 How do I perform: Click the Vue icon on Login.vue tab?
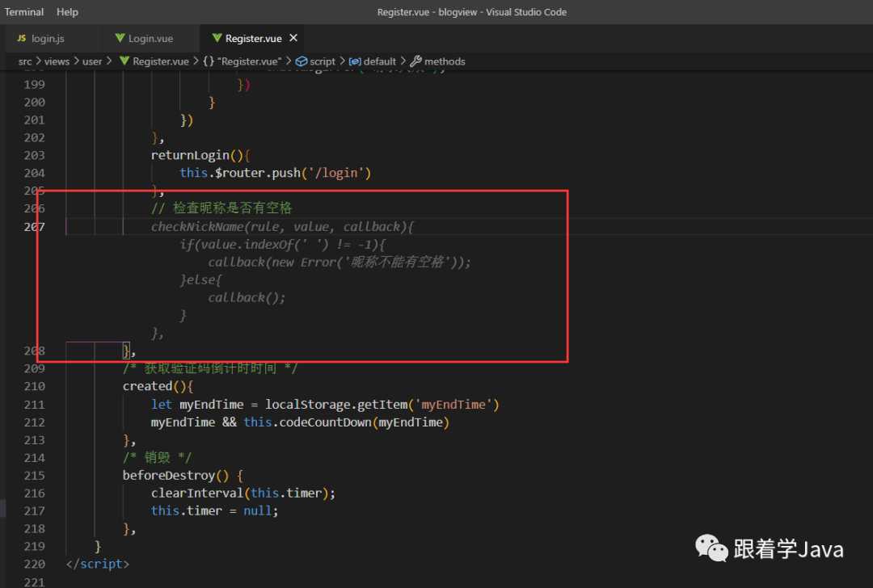(x=120, y=38)
